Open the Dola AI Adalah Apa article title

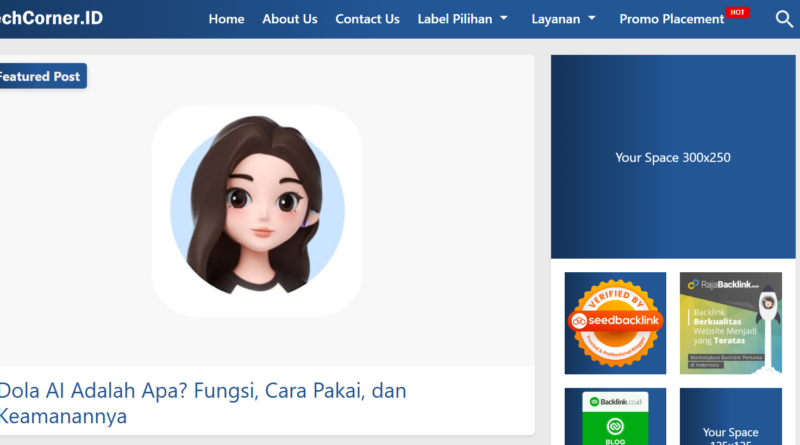[203, 403]
